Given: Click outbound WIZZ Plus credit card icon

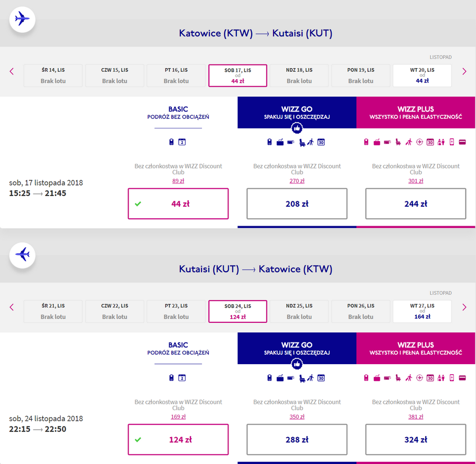Looking at the screenshot, I should tap(462, 142).
